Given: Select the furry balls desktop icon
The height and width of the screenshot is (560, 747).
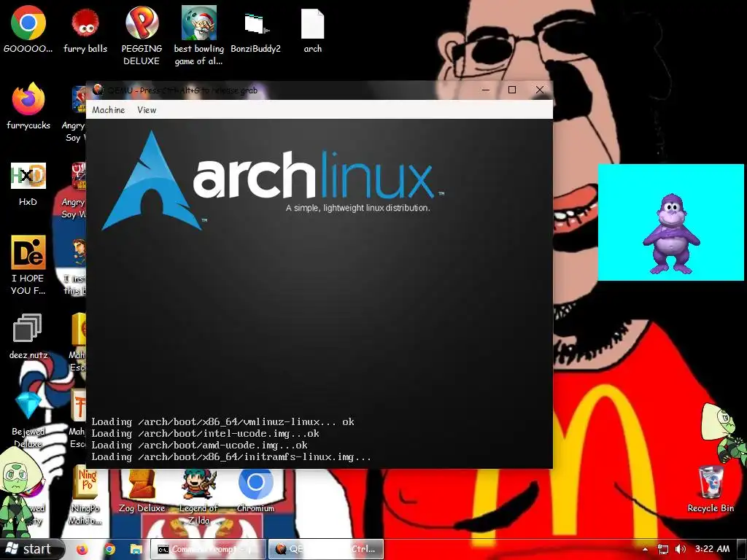Looking at the screenshot, I should pyautogui.click(x=85, y=29).
